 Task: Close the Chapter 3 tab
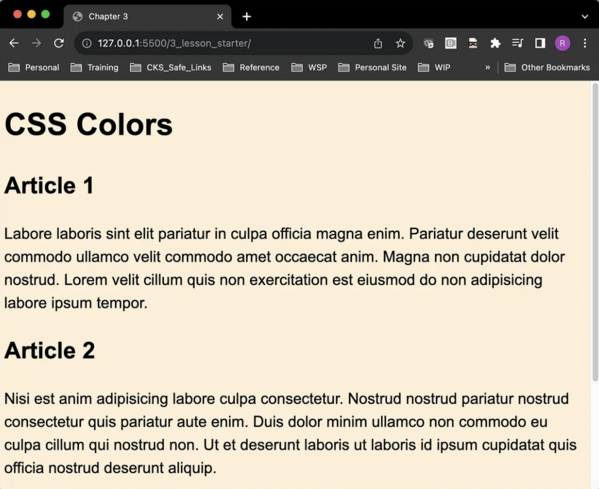tap(220, 16)
